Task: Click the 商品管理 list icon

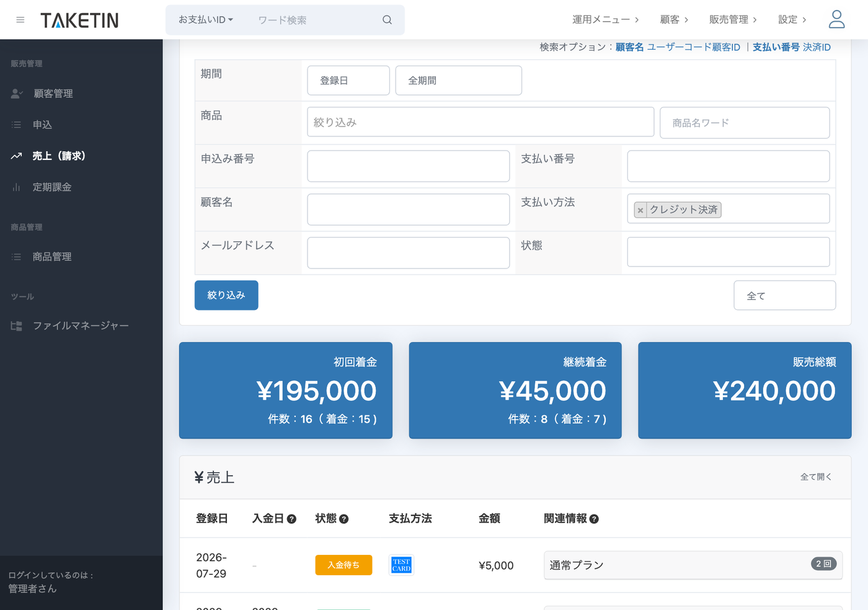Action: click(x=16, y=257)
